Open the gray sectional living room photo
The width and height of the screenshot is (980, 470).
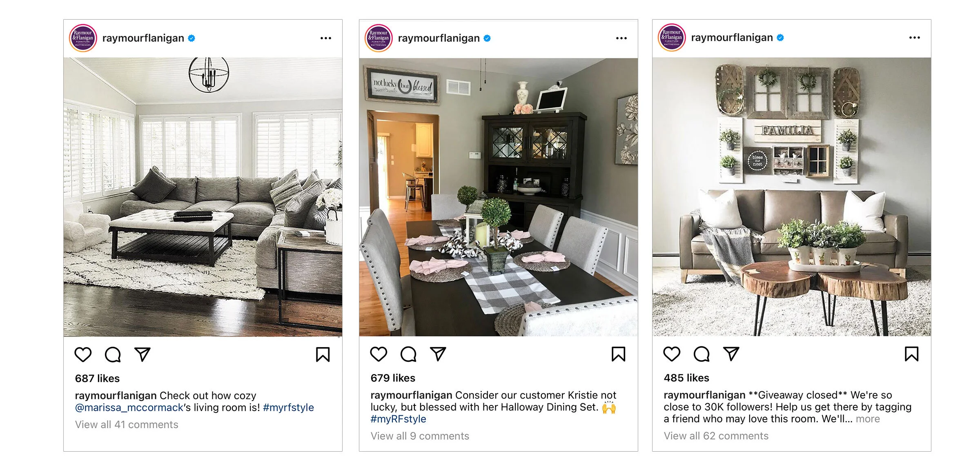(203, 197)
